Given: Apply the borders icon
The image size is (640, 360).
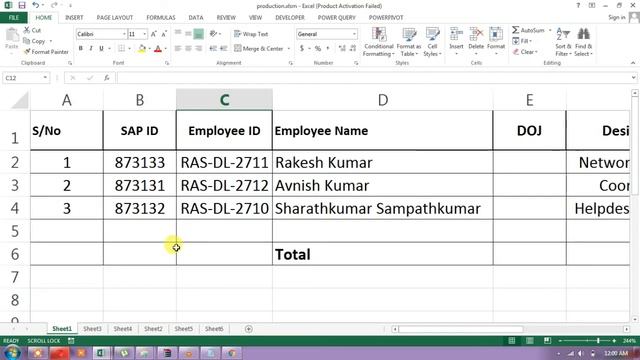Looking at the screenshot, I should (x=122, y=49).
